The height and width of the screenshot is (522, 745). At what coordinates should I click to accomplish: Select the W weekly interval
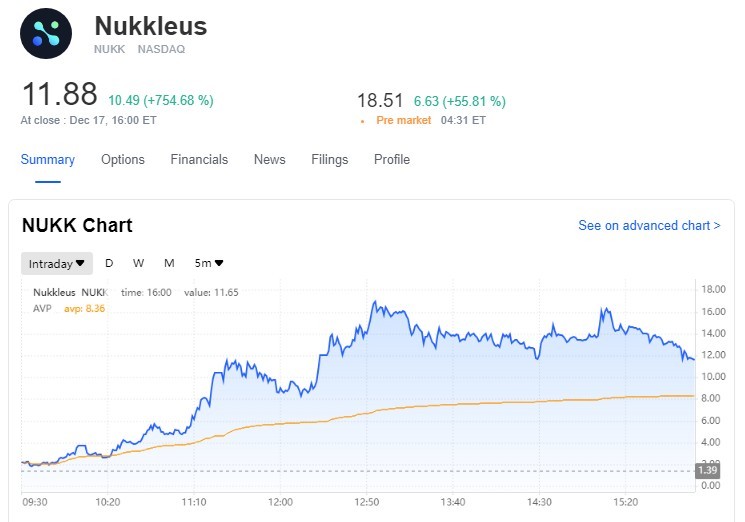(x=138, y=264)
